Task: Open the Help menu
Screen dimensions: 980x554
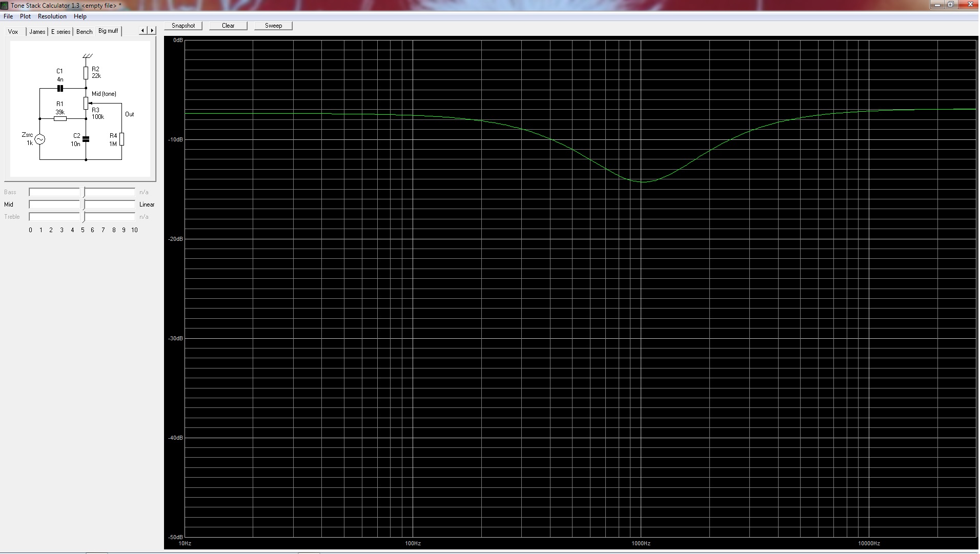Action: pos(80,16)
